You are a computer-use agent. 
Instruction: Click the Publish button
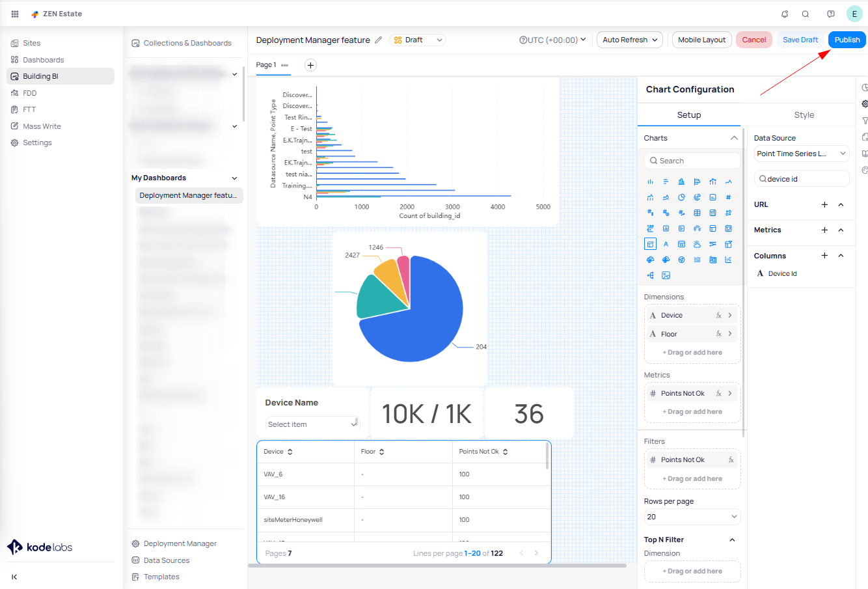click(x=847, y=40)
